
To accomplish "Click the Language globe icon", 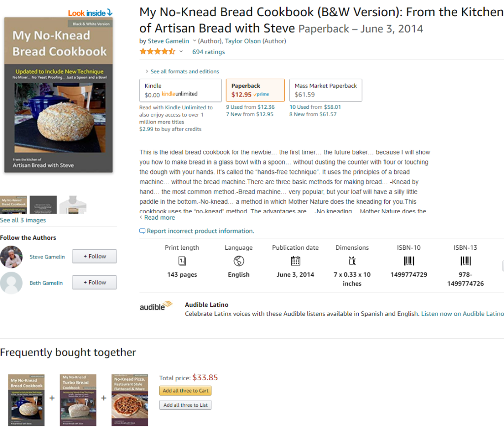I will (x=239, y=261).
